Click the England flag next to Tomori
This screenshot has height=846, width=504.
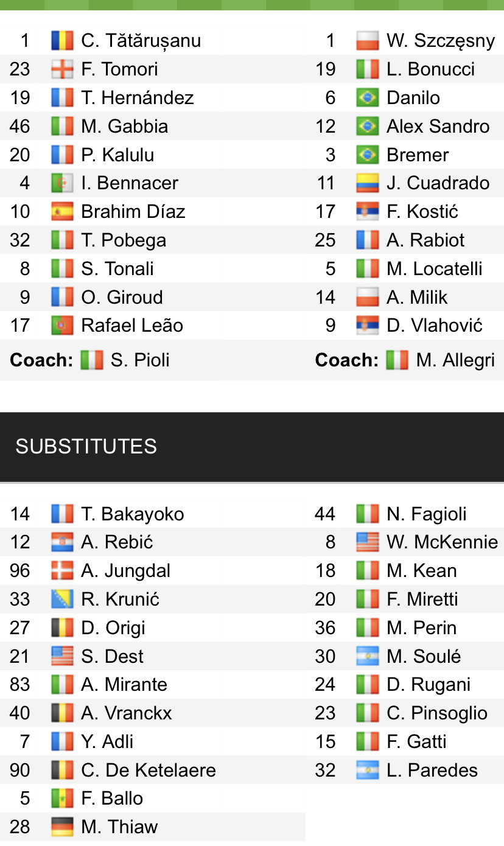pyautogui.click(x=62, y=69)
